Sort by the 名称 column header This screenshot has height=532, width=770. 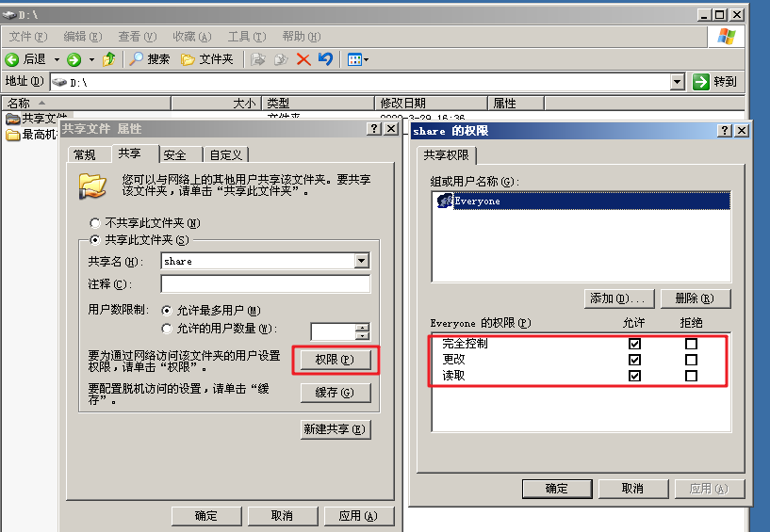click(x=87, y=103)
